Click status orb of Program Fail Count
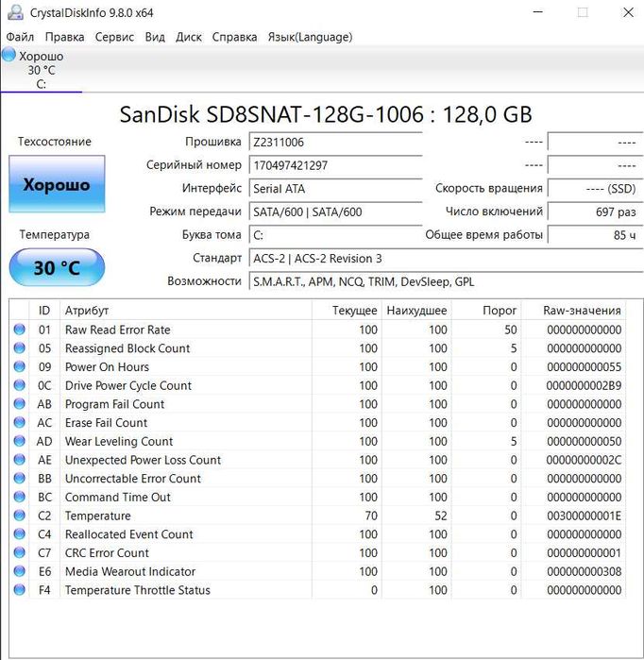 [20, 404]
